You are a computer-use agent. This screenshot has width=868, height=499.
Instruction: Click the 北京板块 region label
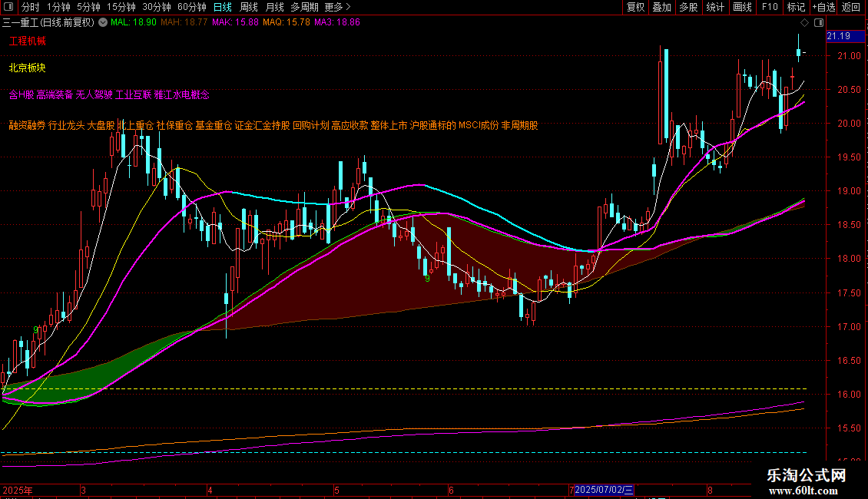[27, 68]
